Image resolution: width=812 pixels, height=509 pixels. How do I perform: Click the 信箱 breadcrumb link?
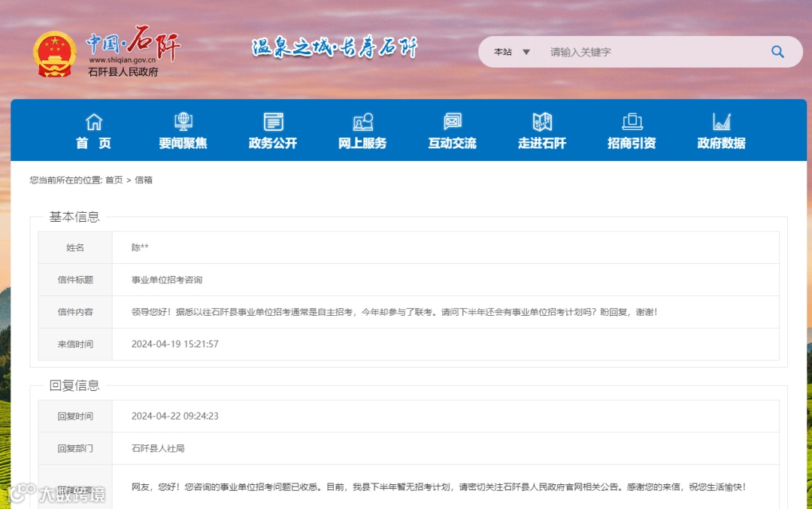144,180
